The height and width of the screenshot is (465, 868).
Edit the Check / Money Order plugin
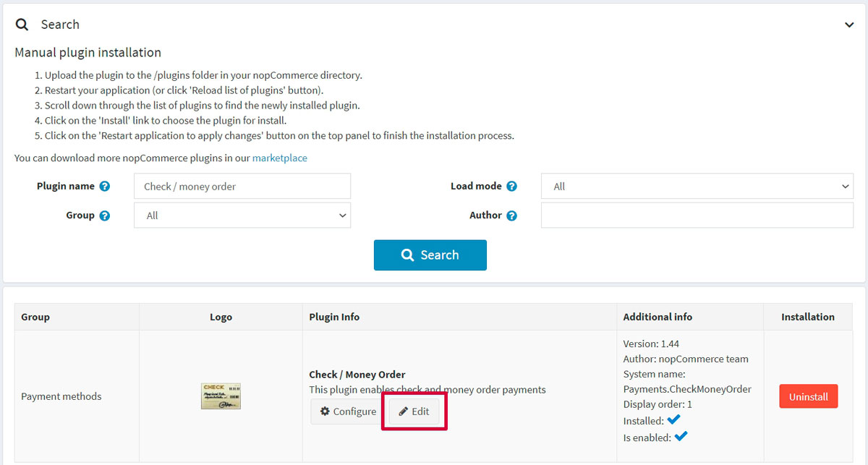pyautogui.click(x=414, y=411)
